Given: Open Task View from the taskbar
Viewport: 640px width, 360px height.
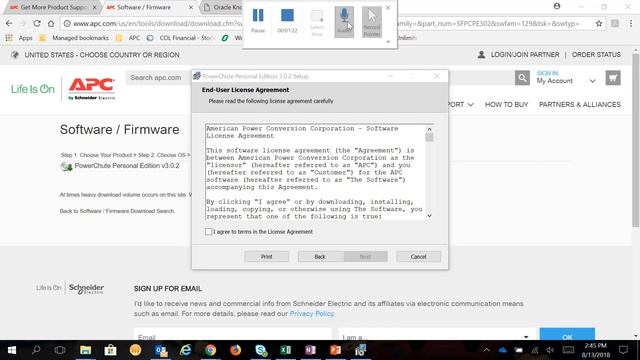Looking at the screenshot, I should coord(60,350).
